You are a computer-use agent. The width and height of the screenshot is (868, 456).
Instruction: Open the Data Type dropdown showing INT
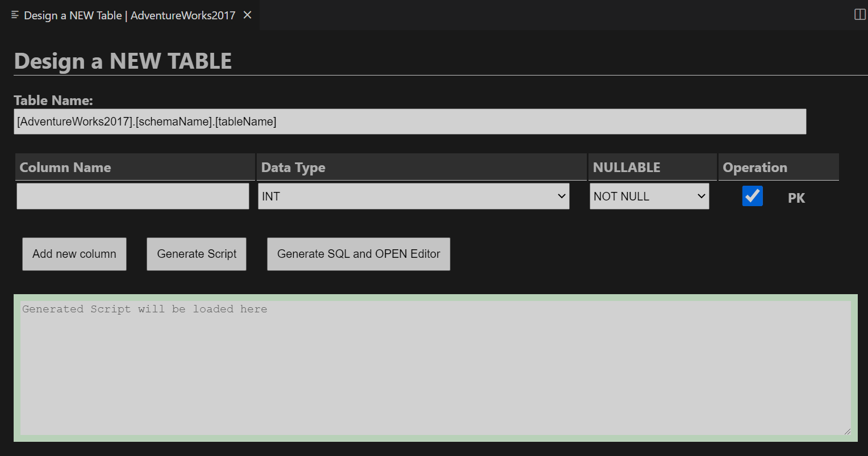pos(413,196)
